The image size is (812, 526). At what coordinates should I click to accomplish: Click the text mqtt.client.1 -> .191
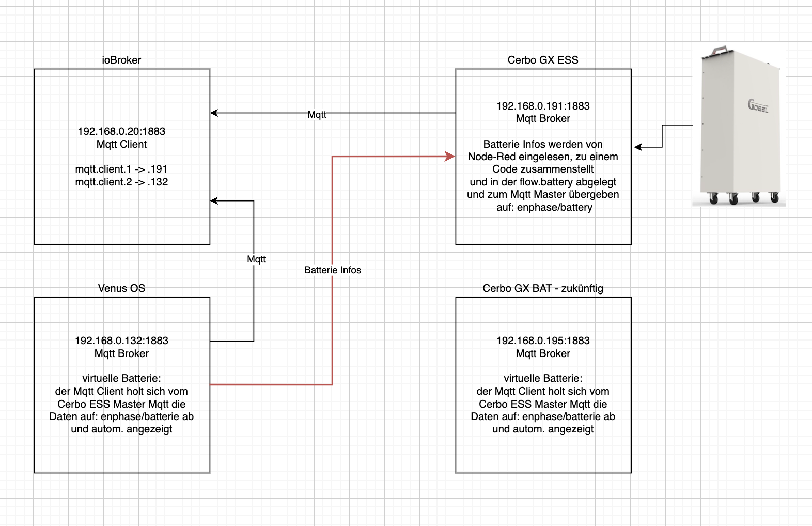(x=121, y=169)
